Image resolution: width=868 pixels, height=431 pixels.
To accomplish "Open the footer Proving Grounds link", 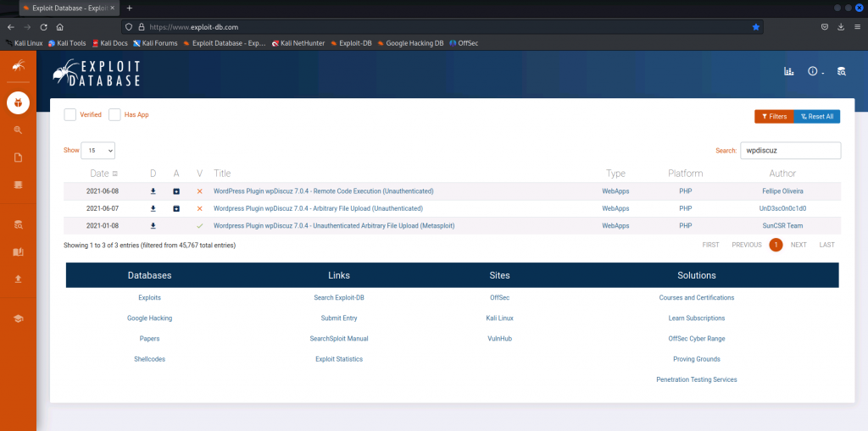I will click(x=697, y=359).
